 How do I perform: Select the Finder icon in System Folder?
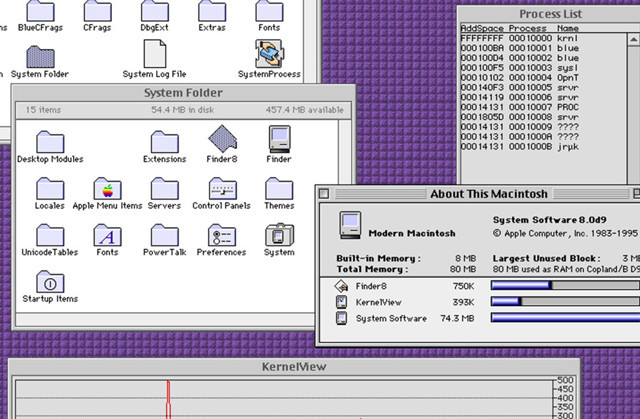[280, 139]
